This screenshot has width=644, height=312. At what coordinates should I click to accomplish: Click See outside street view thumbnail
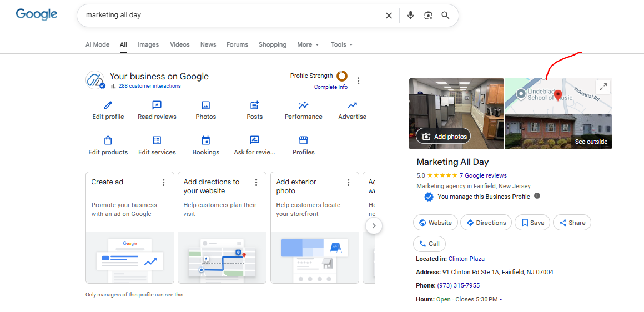[x=558, y=132]
